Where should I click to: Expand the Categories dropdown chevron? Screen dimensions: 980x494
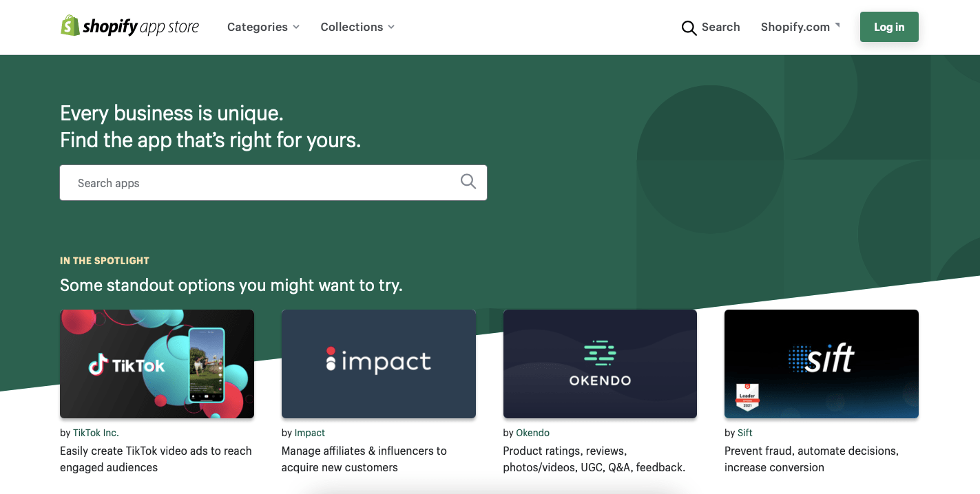click(x=296, y=27)
